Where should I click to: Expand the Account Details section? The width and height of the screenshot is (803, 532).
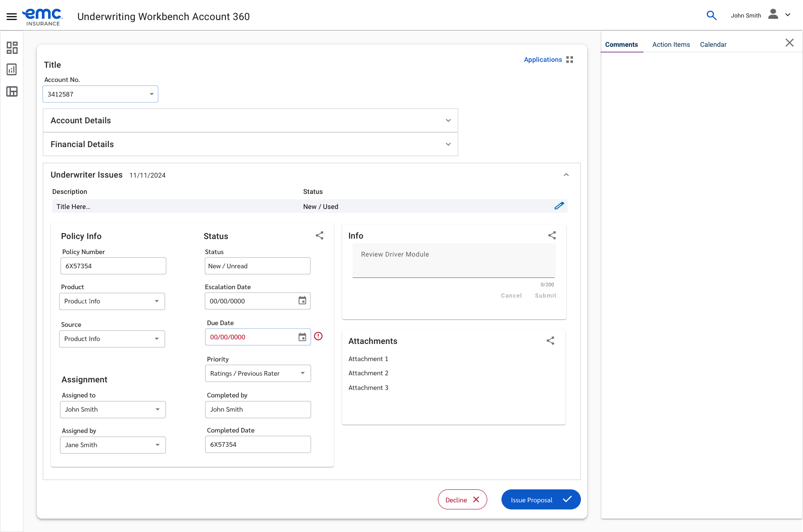tap(448, 120)
